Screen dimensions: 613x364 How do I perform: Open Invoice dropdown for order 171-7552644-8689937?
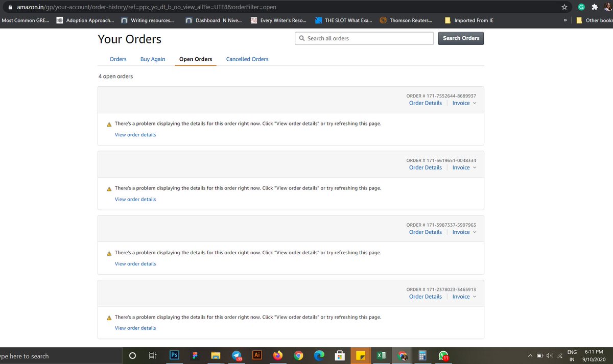click(464, 103)
